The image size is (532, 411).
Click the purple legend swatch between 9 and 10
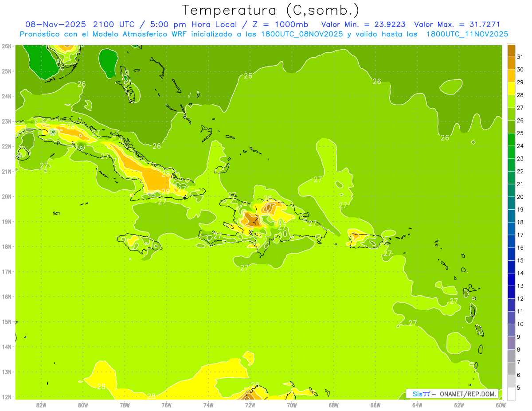click(x=511, y=330)
